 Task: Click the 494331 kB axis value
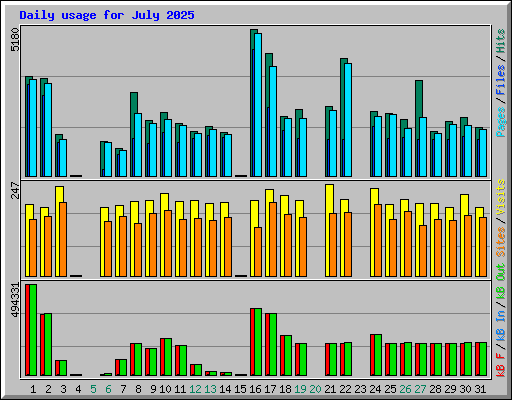pos(15,300)
